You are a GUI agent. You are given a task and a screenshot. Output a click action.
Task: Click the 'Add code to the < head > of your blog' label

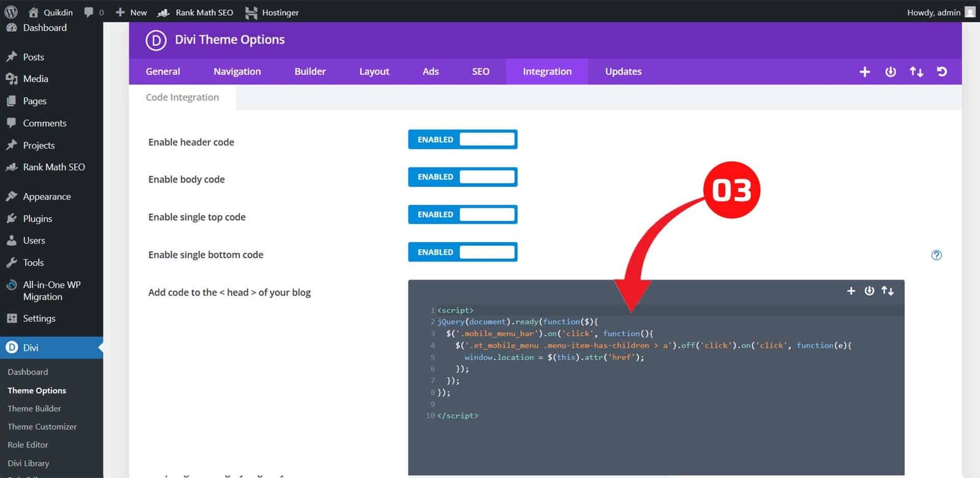pyautogui.click(x=230, y=293)
